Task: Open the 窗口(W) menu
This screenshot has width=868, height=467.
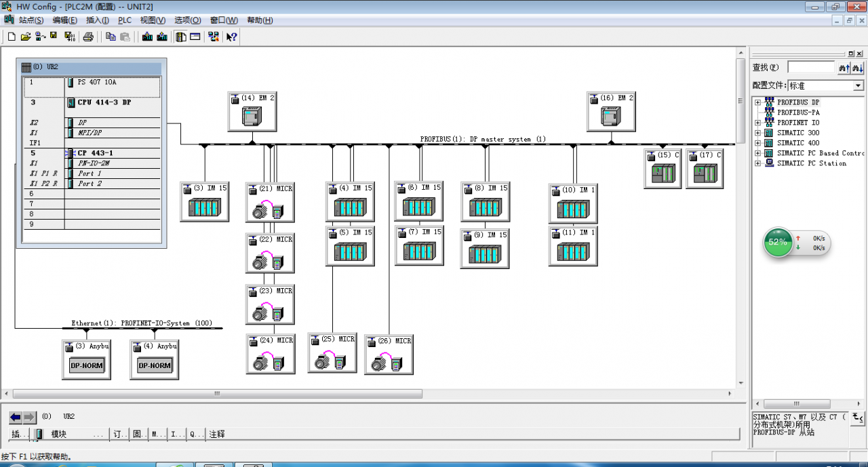Action: point(224,20)
